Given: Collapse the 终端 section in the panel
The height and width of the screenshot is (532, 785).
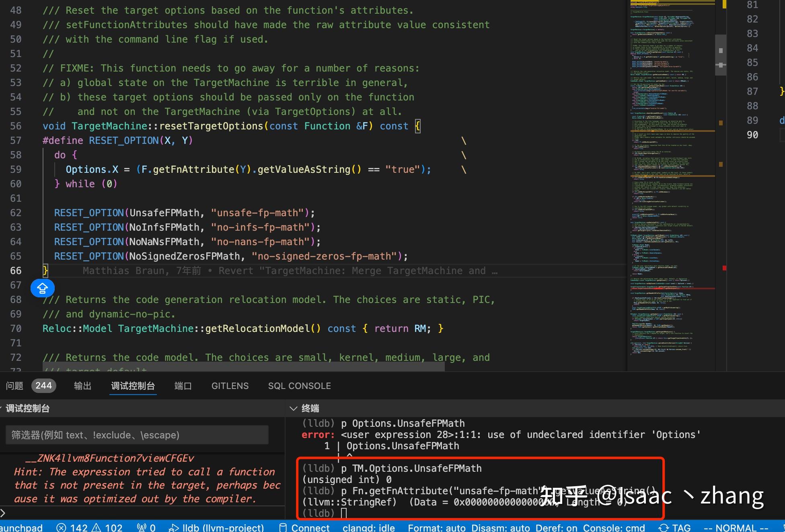Looking at the screenshot, I should tap(294, 408).
